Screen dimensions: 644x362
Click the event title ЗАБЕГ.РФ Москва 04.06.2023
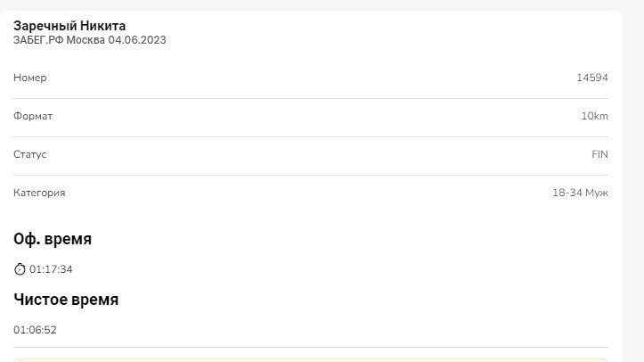[x=90, y=40]
